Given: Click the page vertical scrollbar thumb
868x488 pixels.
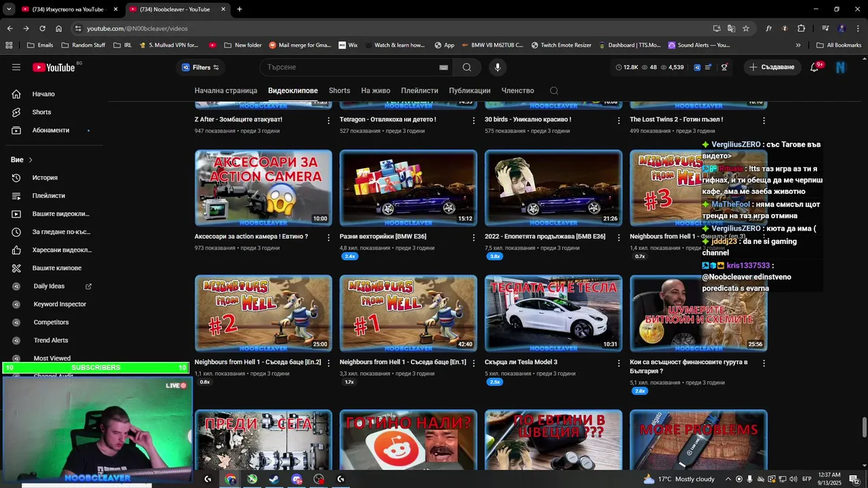Looking at the screenshot, I should point(864,428).
